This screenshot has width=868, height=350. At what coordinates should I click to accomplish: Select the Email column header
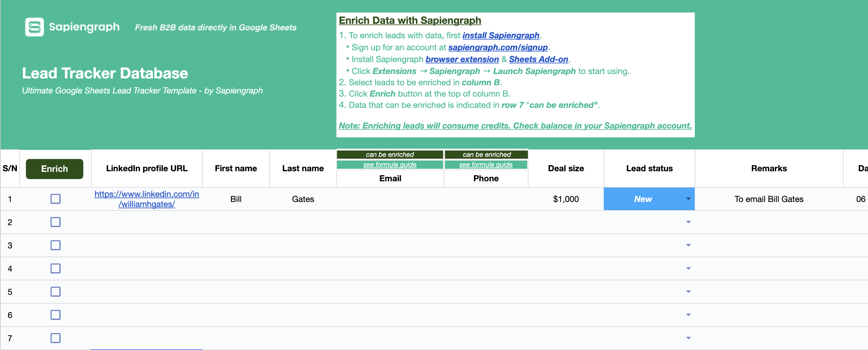coord(390,178)
